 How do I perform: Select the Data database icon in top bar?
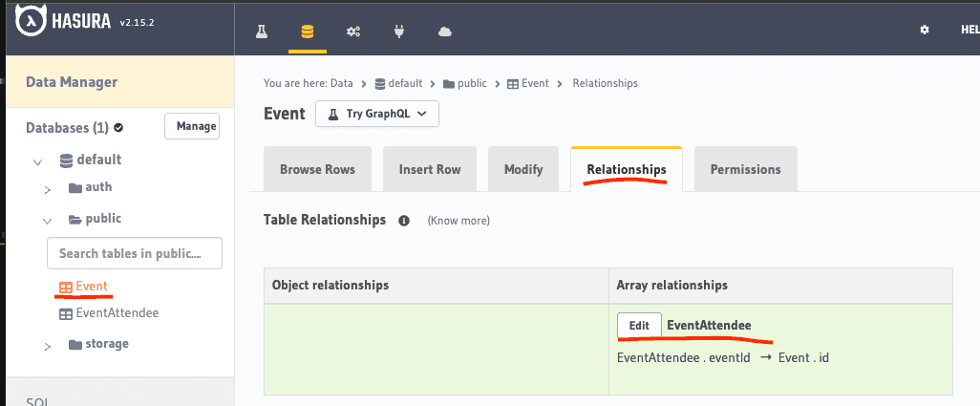pyautogui.click(x=307, y=31)
